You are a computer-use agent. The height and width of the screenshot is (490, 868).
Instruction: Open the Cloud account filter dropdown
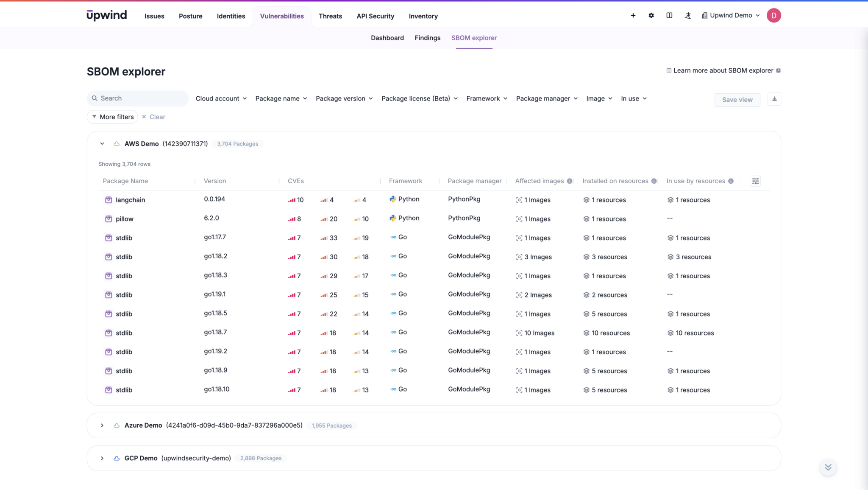click(x=221, y=98)
